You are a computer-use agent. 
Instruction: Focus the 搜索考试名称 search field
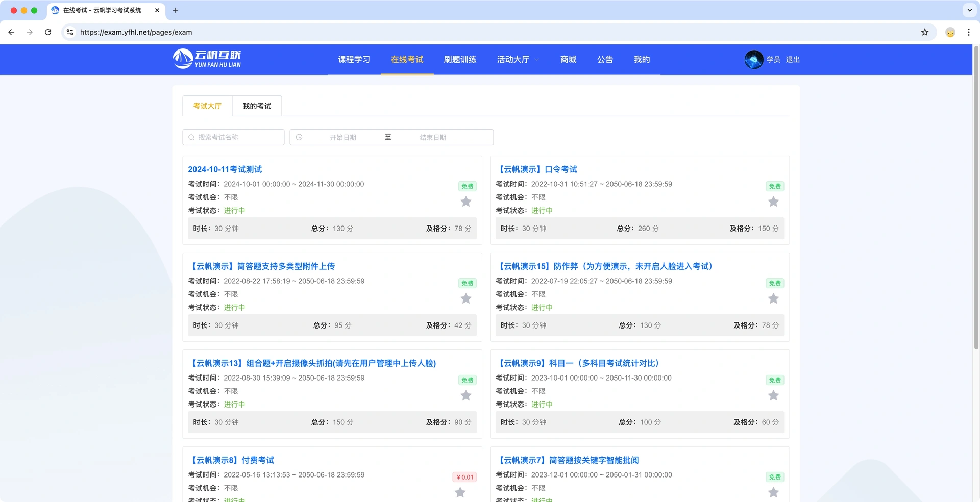233,137
